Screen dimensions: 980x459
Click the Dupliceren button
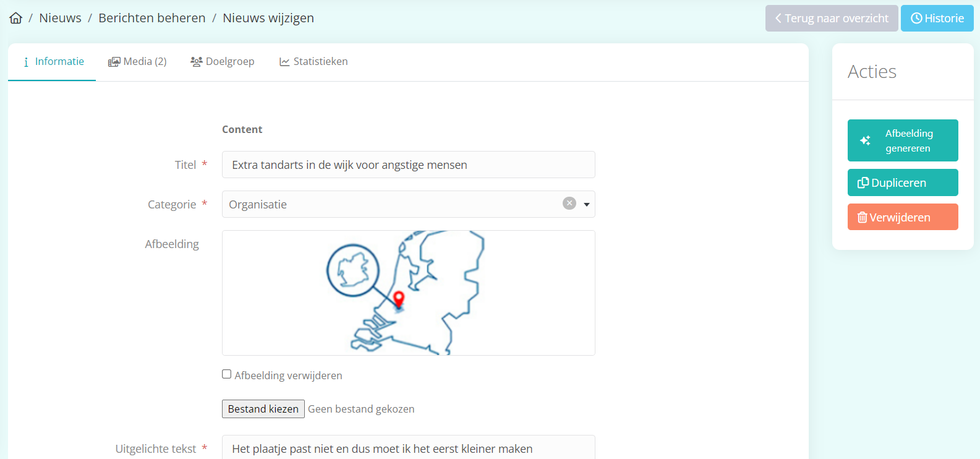coord(903,182)
